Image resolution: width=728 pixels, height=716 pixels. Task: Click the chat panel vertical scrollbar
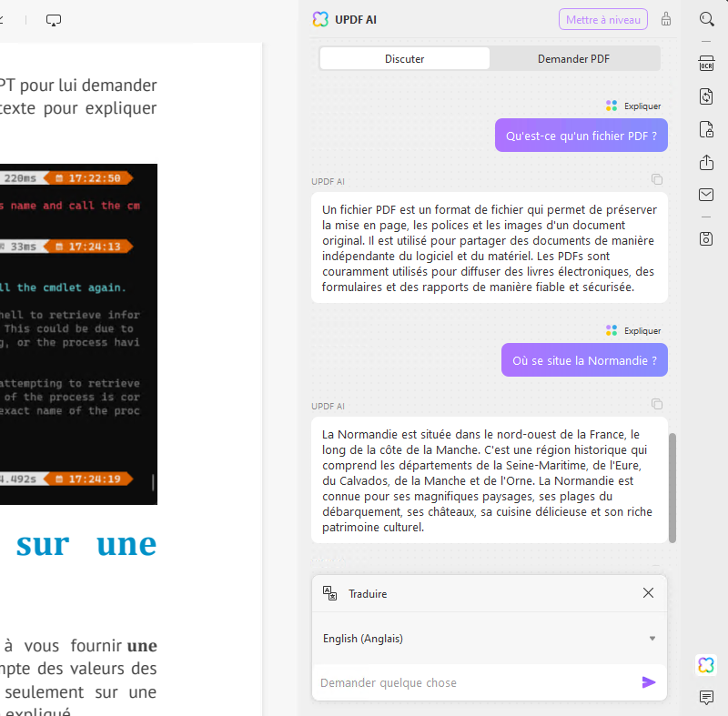tap(672, 488)
